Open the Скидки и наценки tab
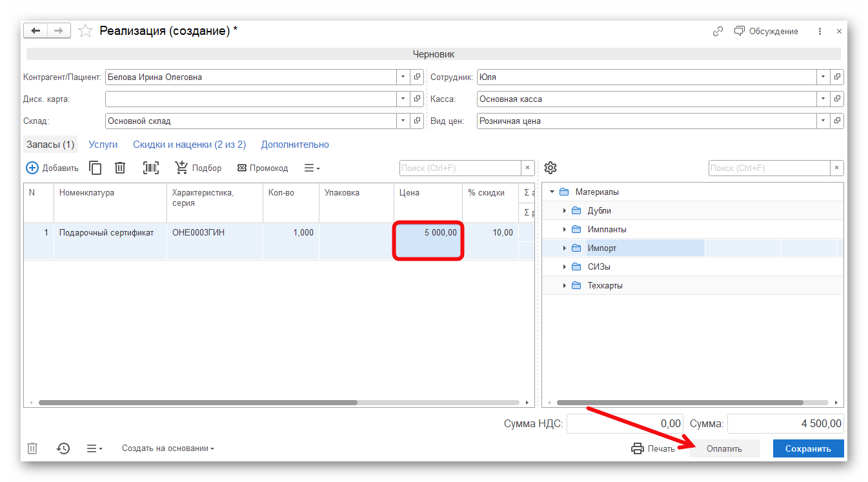This screenshot has height=482, width=868. (x=189, y=145)
